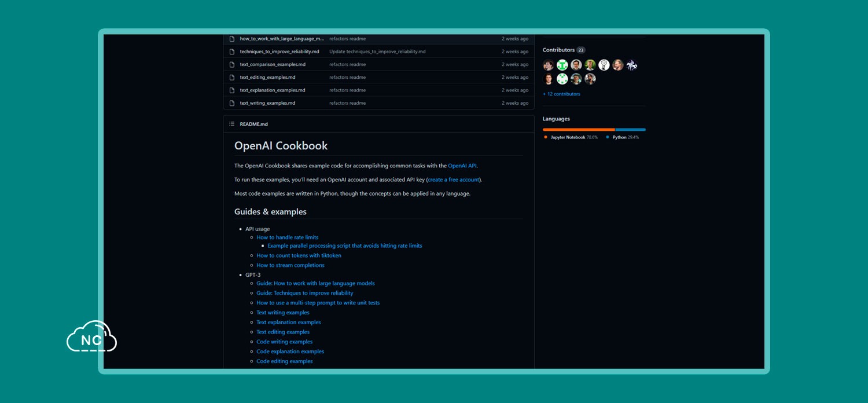Open 'Code writing examples' link
Viewport: 868px width, 403px height.
[285, 342]
